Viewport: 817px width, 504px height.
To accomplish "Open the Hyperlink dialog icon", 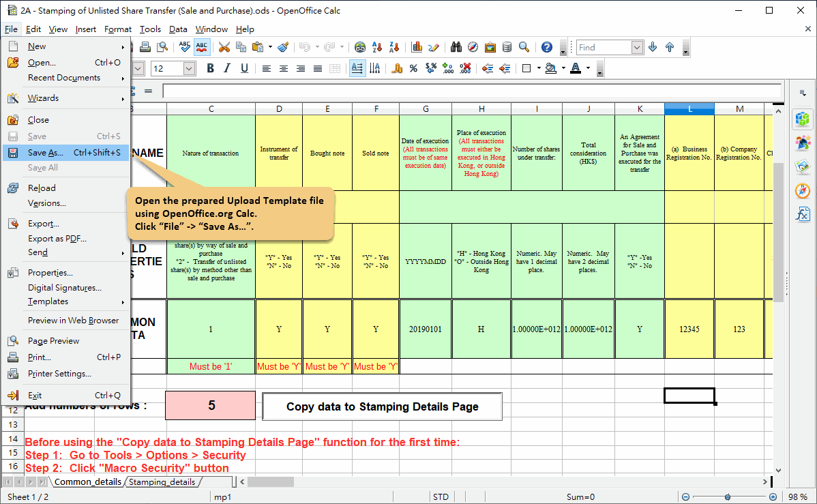I will tap(360, 48).
